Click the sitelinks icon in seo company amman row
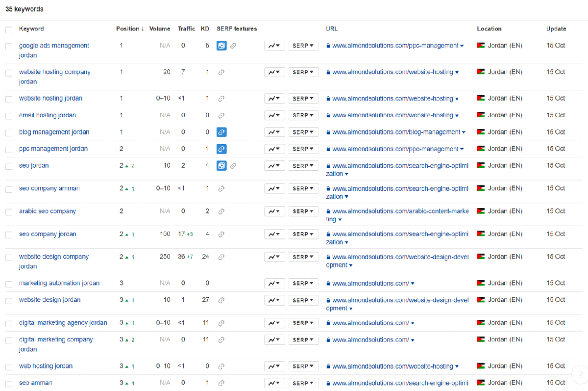Viewport: 588px width, 391px height. coord(221,188)
